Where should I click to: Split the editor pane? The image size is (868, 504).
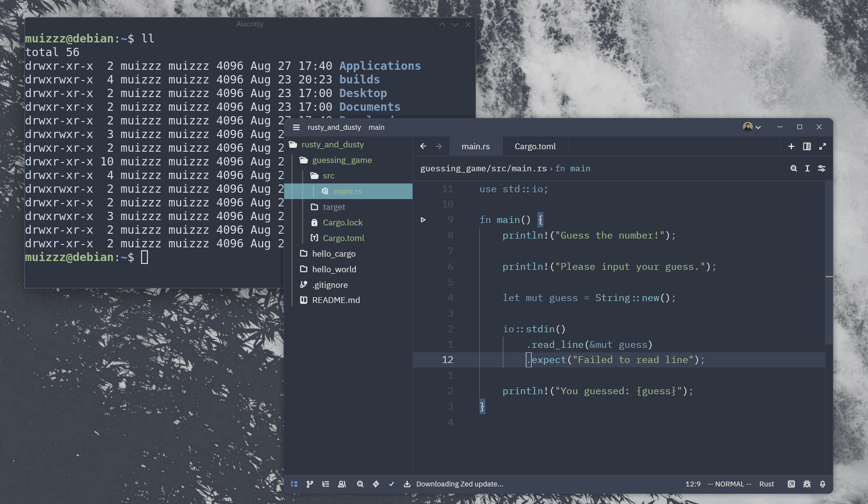coord(807,146)
